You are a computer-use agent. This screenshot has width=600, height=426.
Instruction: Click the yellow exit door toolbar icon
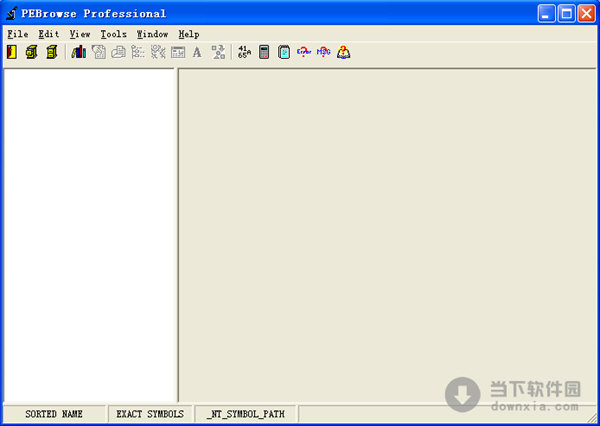(12, 52)
